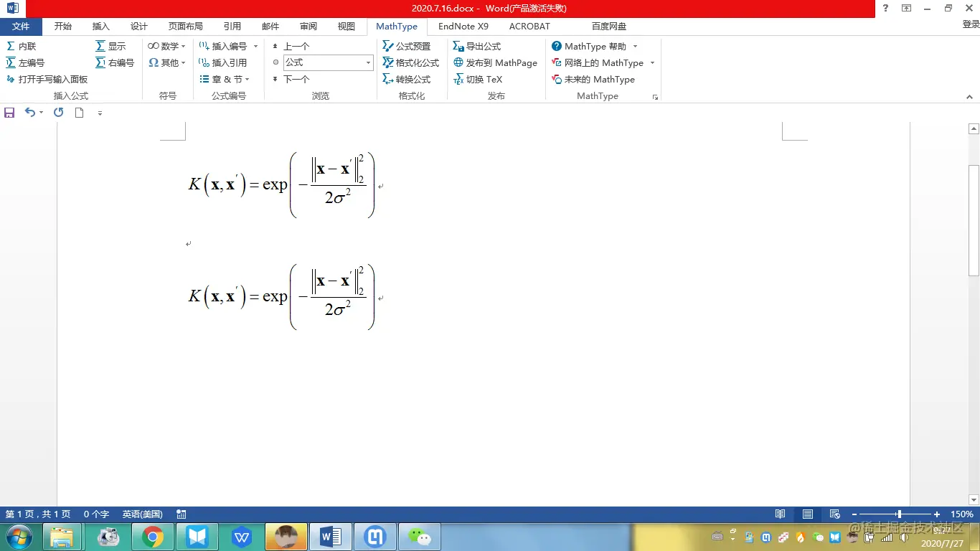Click the Sign in (登录) link
This screenshot has height=551, width=980.
pos(971,25)
